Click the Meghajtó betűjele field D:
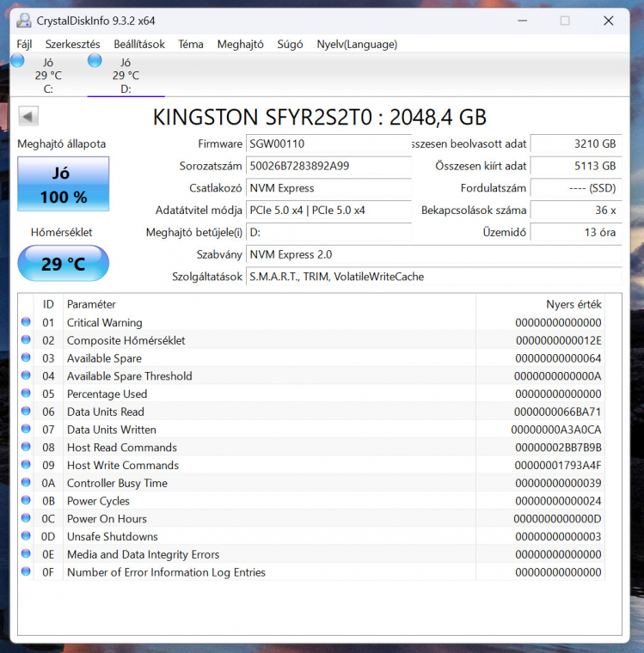The width and height of the screenshot is (644, 653). tap(328, 232)
